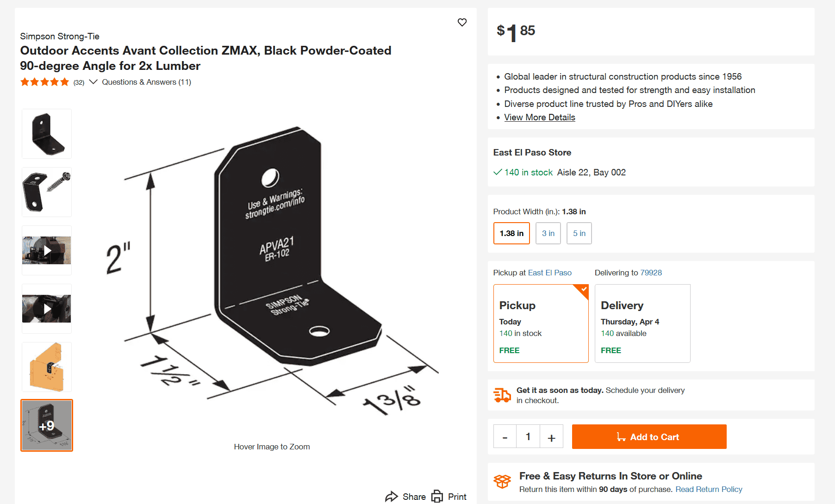Image resolution: width=835 pixels, height=504 pixels.
Task: Select the 1.38 in width option
Action: click(x=511, y=233)
